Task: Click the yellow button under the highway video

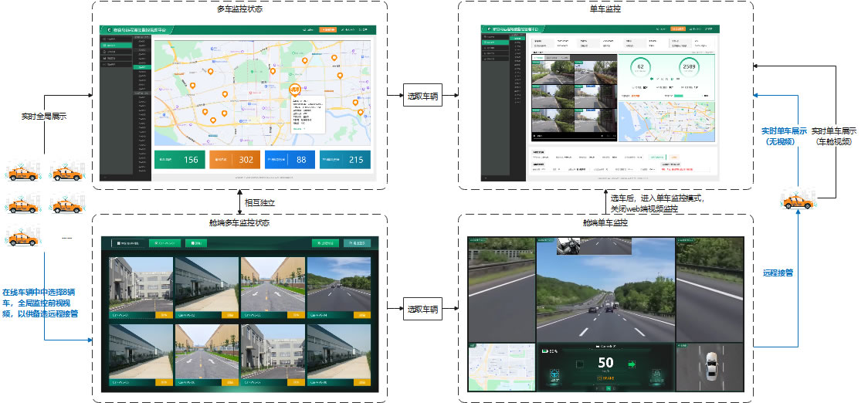Action: [x=361, y=314]
